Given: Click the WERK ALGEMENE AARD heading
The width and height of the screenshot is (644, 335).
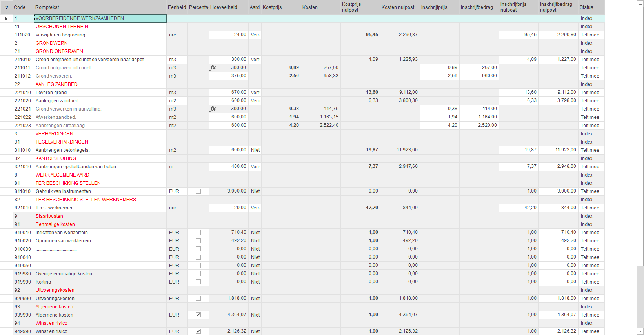Looking at the screenshot, I should click(62, 175).
